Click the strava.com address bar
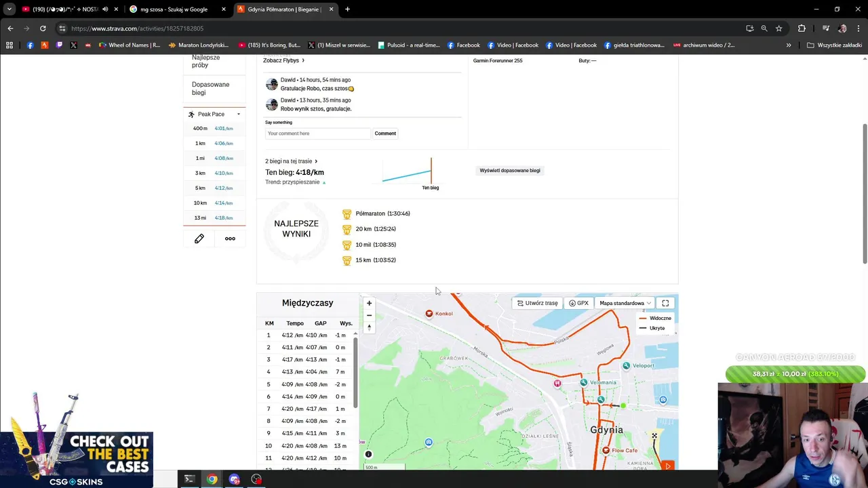The width and height of the screenshot is (868, 488). [x=400, y=28]
